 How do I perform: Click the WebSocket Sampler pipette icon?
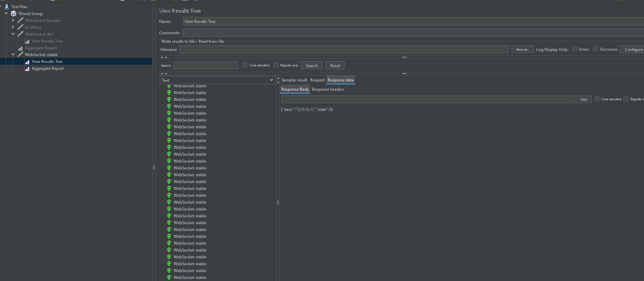click(21, 20)
